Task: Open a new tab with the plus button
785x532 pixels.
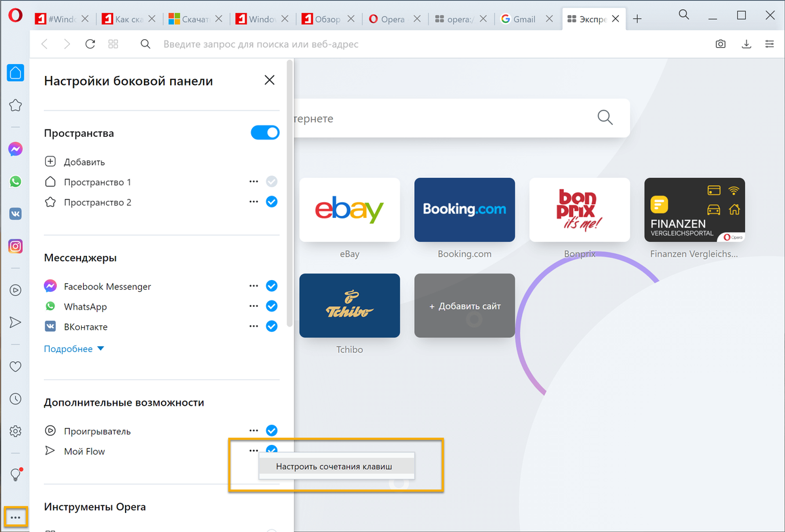Action: 637,19
